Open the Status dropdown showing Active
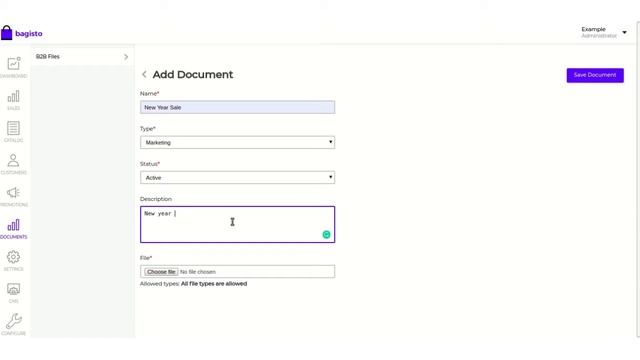Image resolution: width=640 pixels, height=360 pixels. click(x=238, y=178)
